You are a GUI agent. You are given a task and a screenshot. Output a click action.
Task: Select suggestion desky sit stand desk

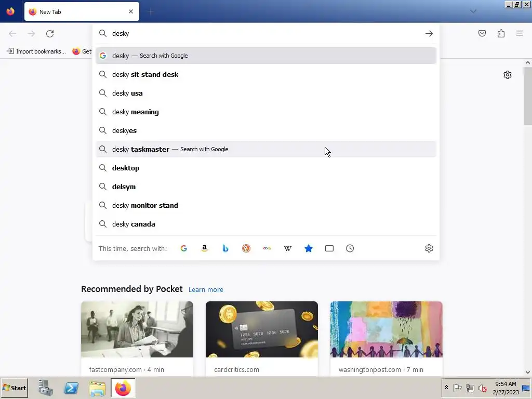[266, 74]
